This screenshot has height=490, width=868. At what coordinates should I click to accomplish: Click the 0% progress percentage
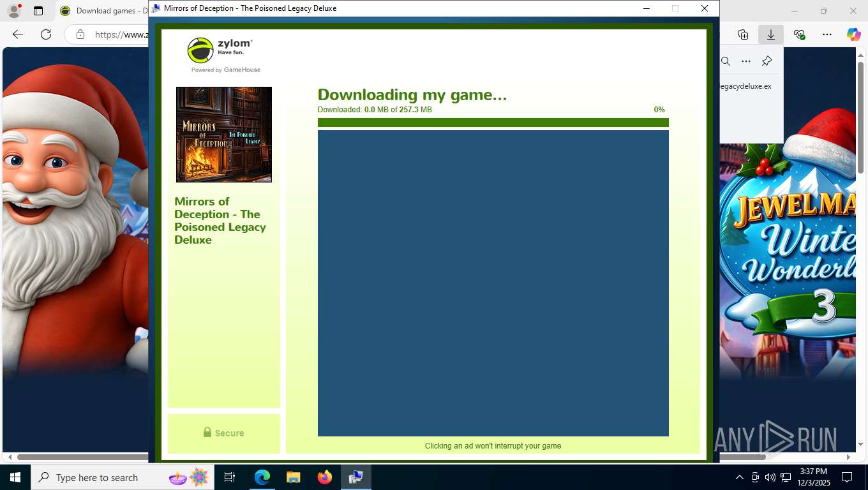click(x=659, y=110)
